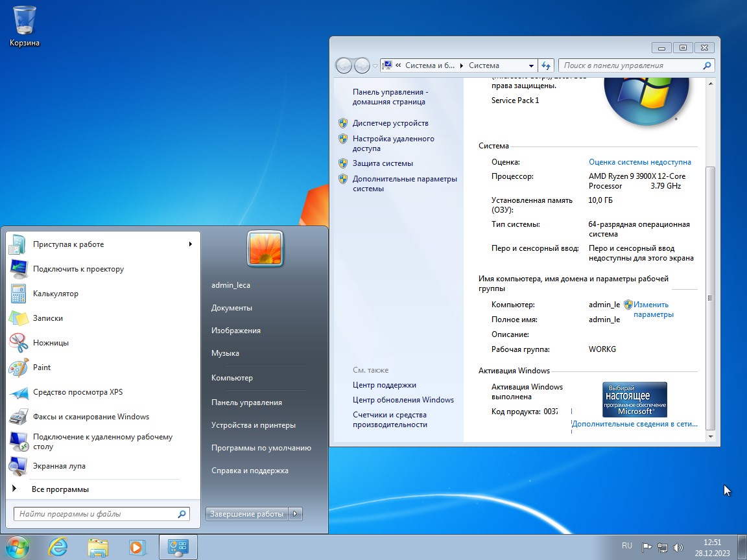
Task: Click the Paint palette icon
Action: pos(18,367)
